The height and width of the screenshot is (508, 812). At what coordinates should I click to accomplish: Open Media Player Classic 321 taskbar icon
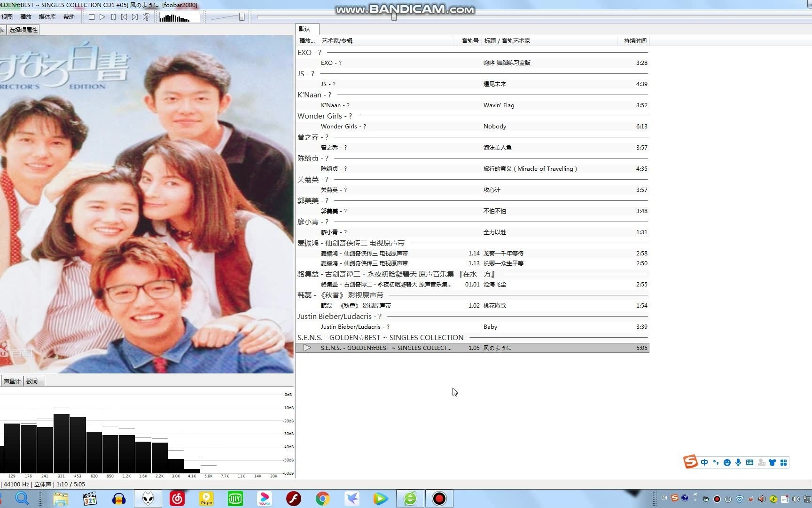(x=89, y=499)
